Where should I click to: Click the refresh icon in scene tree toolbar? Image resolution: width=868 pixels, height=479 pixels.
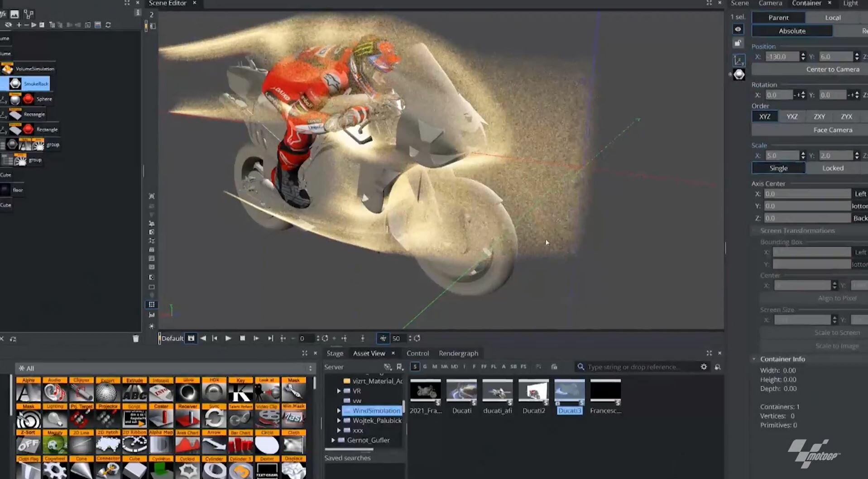tap(108, 25)
